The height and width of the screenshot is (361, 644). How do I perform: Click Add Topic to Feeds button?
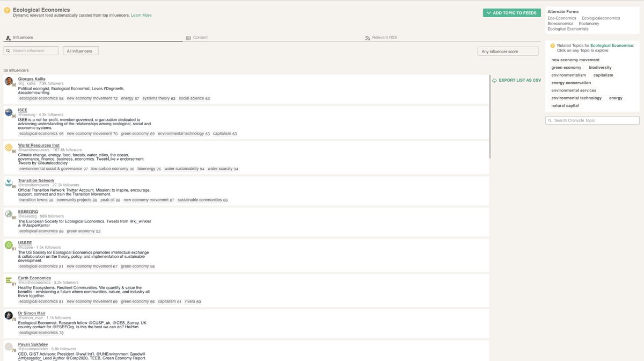(x=512, y=13)
